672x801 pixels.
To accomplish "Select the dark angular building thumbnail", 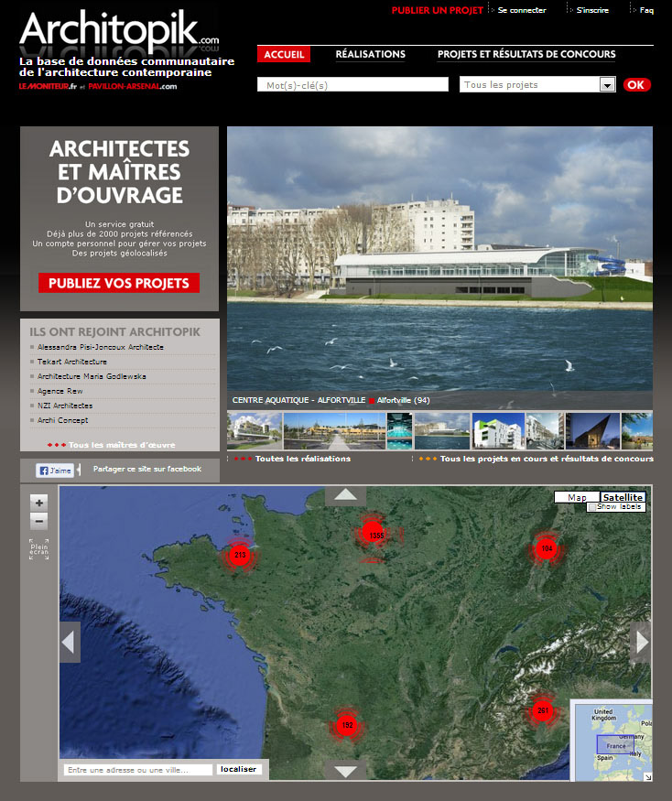I will pos(592,431).
